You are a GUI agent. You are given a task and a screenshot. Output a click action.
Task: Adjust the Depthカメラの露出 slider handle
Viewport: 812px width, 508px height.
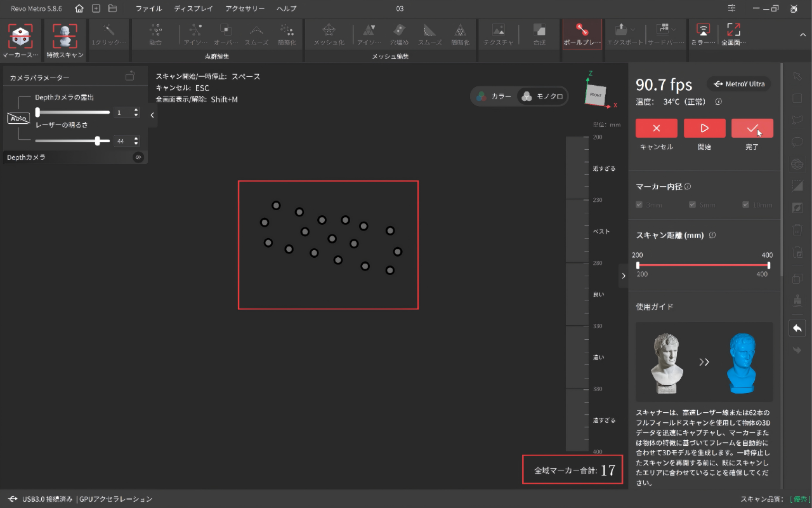tap(37, 112)
